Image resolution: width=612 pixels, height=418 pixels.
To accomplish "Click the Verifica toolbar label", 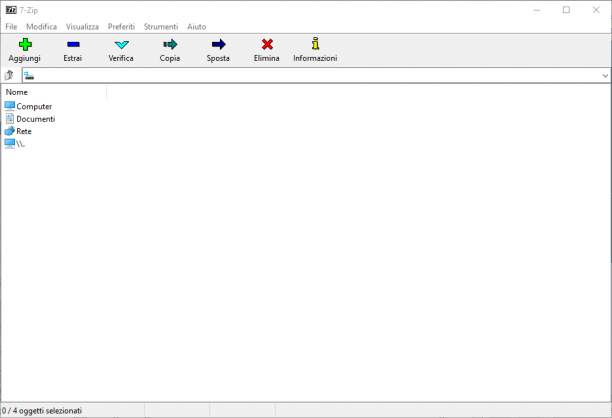I will (121, 58).
